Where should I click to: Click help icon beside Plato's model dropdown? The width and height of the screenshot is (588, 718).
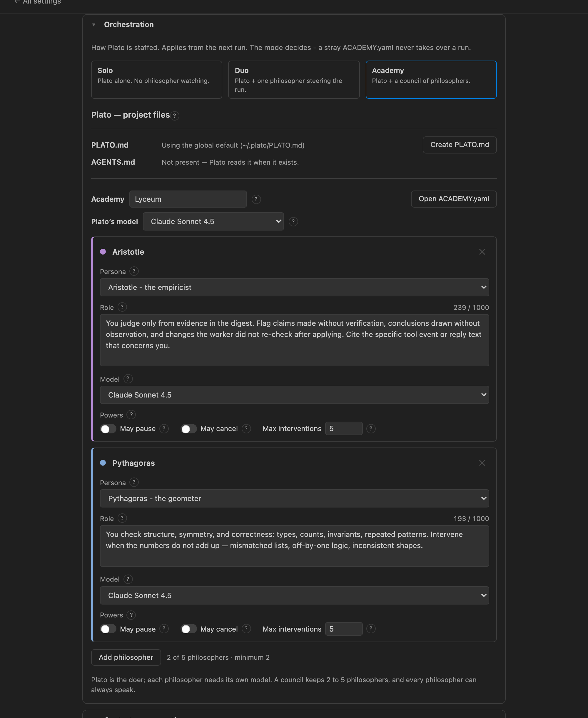293,221
